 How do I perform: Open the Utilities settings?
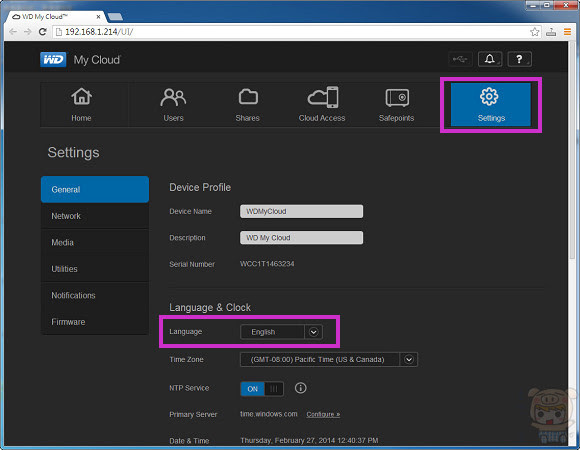pyautogui.click(x=95, y=269)
